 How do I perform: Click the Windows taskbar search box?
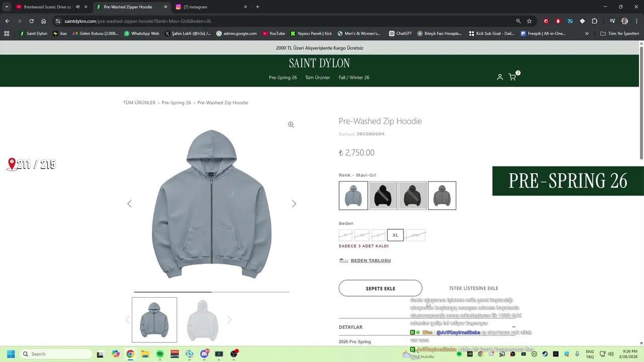(x=57, y=354)
